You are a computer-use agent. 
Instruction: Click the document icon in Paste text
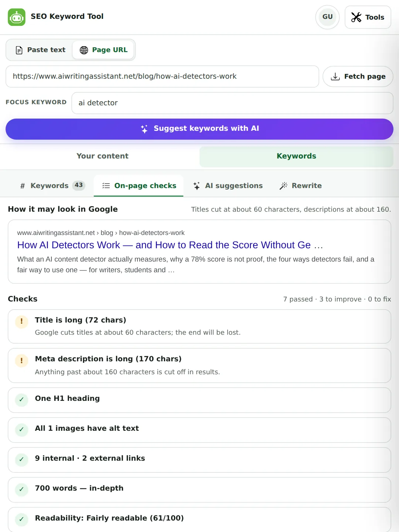point(19,50)
